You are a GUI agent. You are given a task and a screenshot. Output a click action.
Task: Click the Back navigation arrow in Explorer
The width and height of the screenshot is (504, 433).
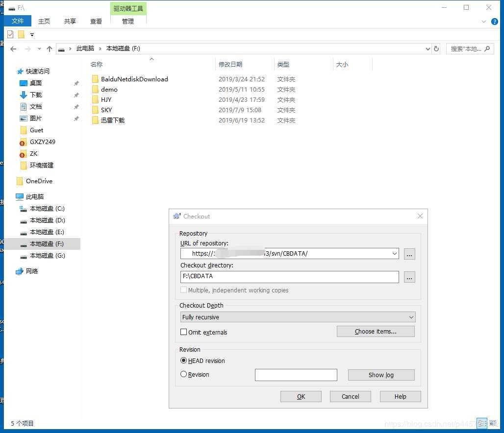pyautogui.click(x=13, y=49)
